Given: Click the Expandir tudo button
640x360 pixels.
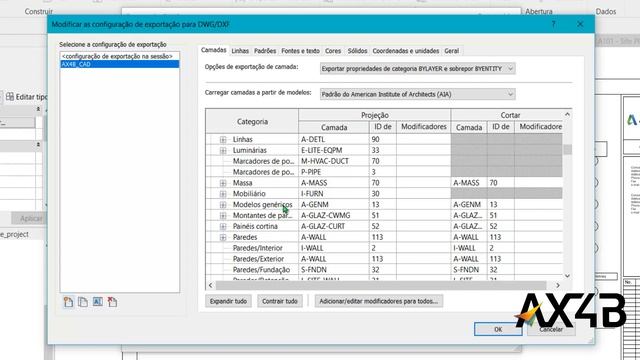Looking at the screenshot, I should (x=228, y=301).
